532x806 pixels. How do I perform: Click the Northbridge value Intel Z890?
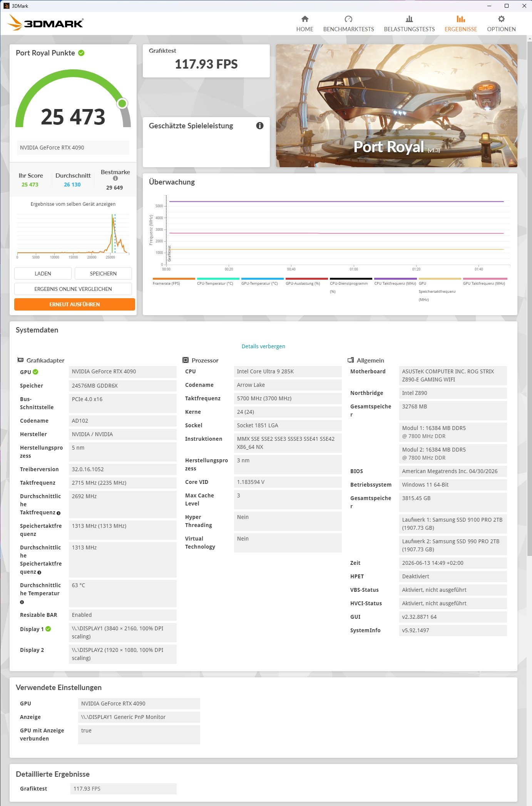(453, 393)
